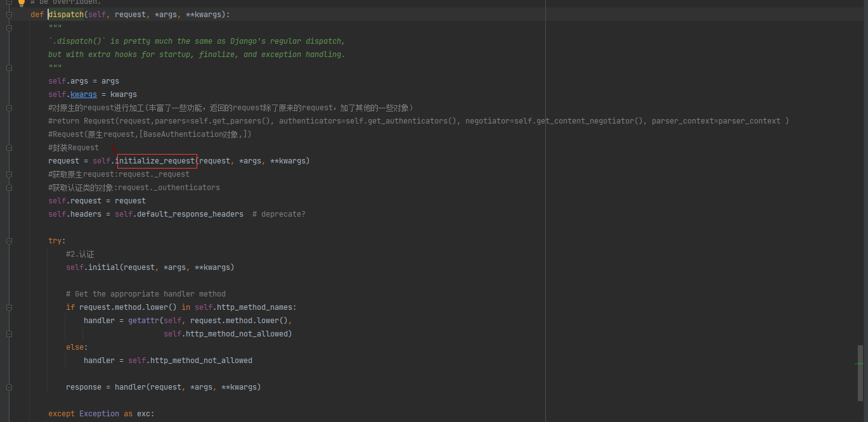Image resolution: width=868 pixels, height=422 pixels.
Task: Place cursor on dispatch method name
Action: pyautogui.click(x=65, y=14)
